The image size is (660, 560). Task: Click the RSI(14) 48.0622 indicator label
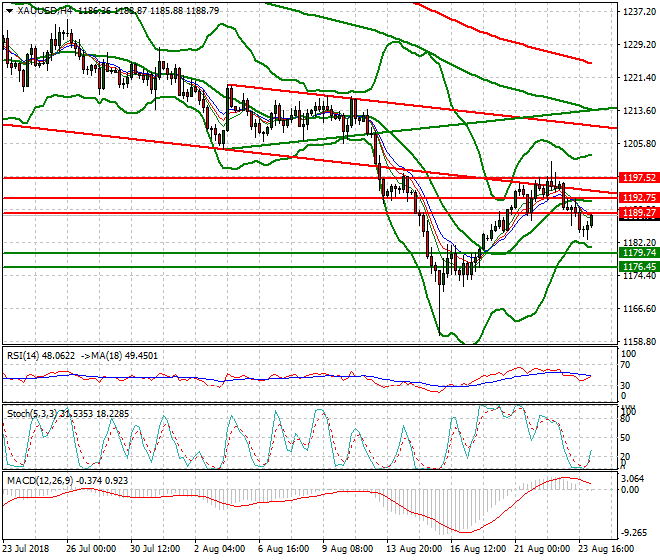pos(41,356)
